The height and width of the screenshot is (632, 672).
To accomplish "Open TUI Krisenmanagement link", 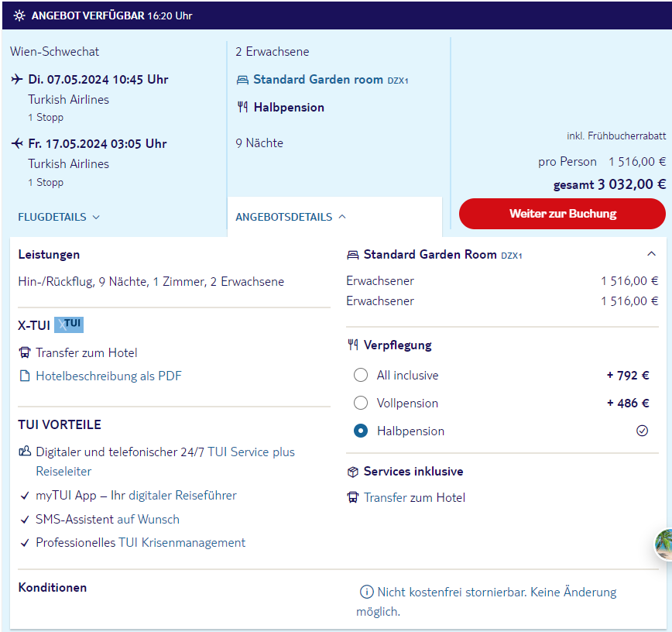I will click(182, 543).
